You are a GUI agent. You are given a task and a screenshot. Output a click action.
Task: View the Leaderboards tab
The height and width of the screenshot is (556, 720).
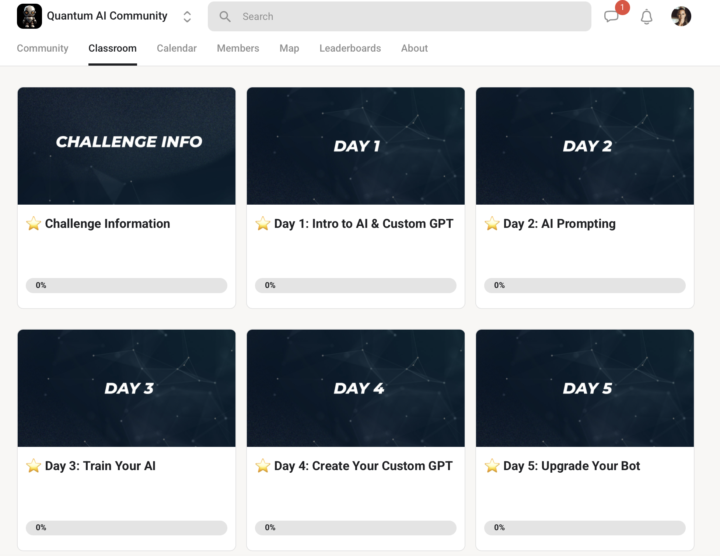350,48
